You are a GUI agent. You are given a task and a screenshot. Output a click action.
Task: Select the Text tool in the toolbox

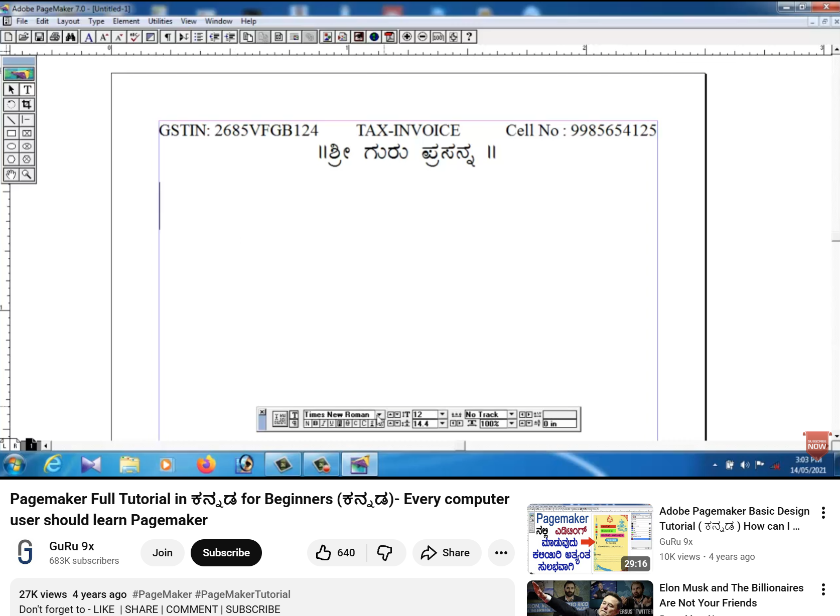pos(27,89)
